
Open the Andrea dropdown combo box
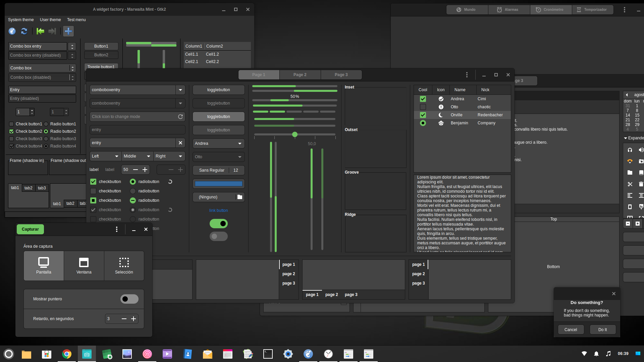point(218,143)
